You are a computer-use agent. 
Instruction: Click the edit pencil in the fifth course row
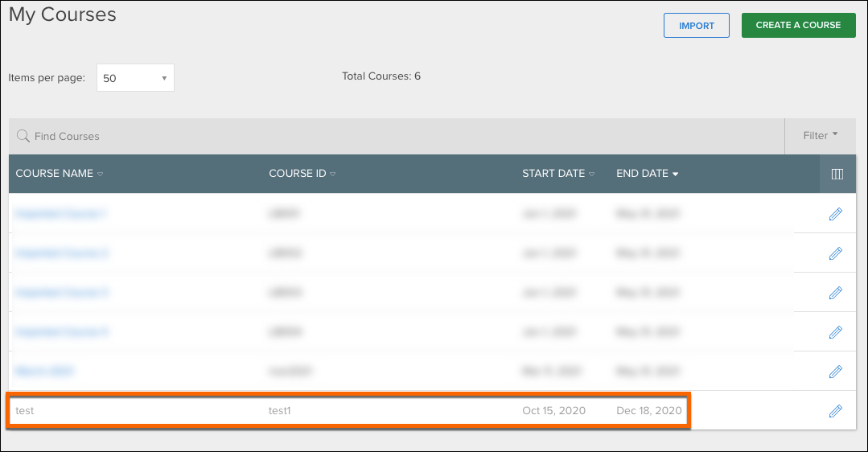(x=835, y=372)
